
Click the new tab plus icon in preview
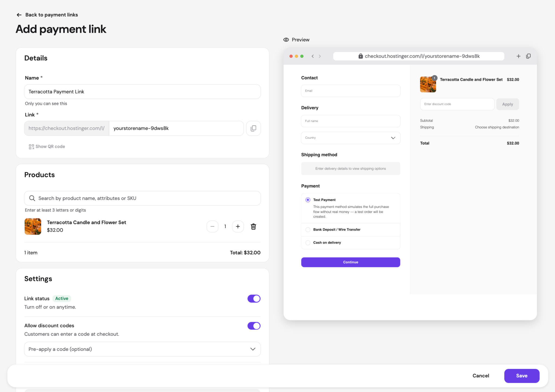coord(518,56)
